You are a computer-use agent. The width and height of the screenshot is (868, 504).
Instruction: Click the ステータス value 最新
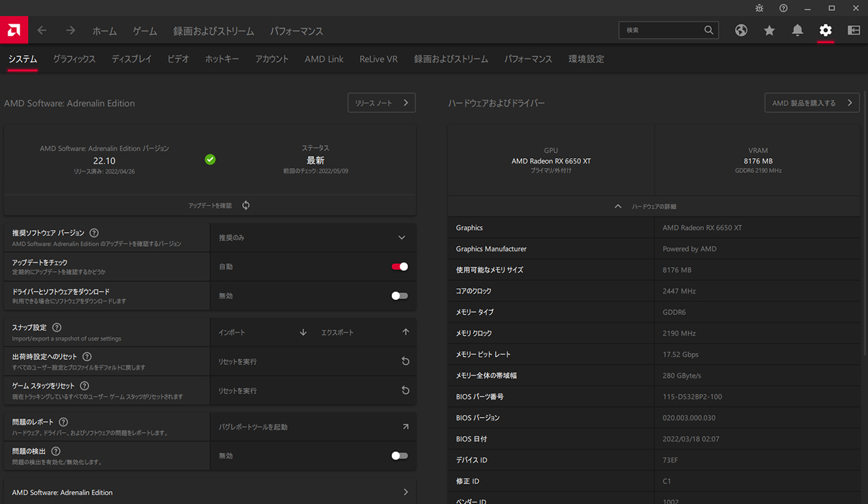315,161
